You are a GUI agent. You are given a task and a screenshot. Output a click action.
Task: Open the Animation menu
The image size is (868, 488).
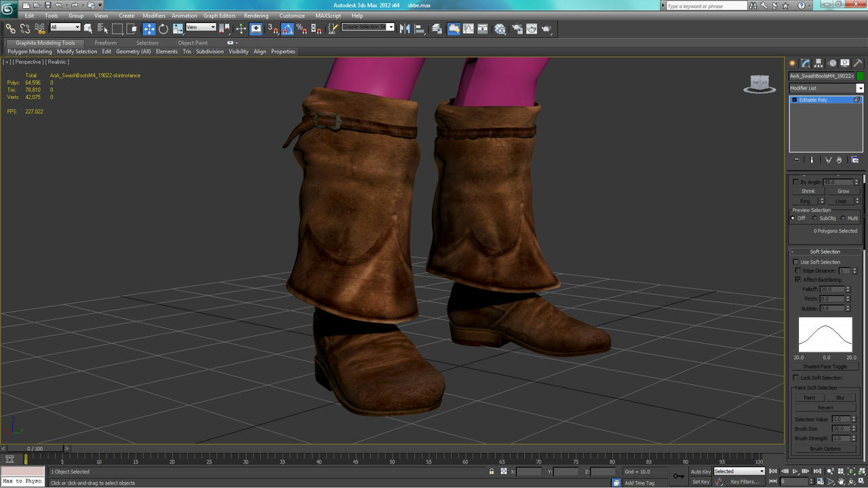(x=184, y=16)
